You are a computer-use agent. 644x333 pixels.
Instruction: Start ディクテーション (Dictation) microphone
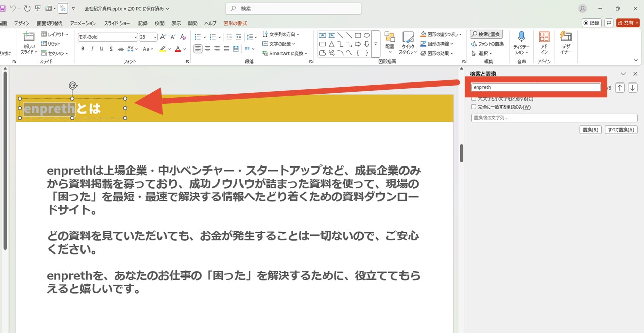521,43
